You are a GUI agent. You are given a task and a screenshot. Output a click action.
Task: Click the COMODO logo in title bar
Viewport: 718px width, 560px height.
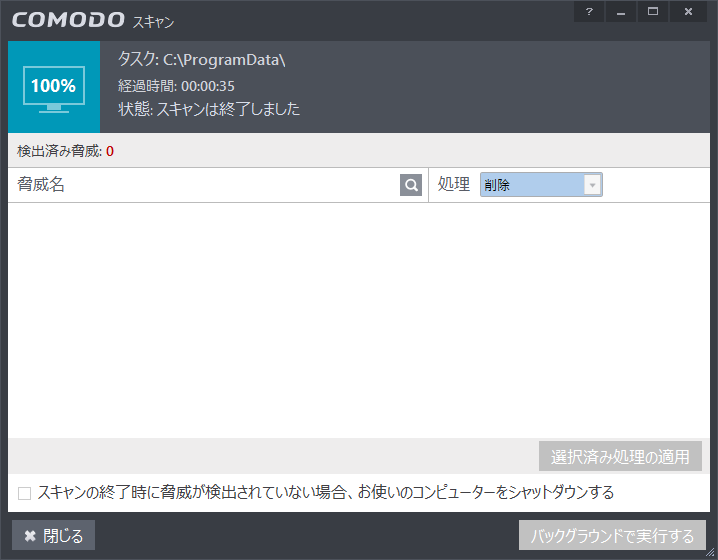tap(68, 20)
